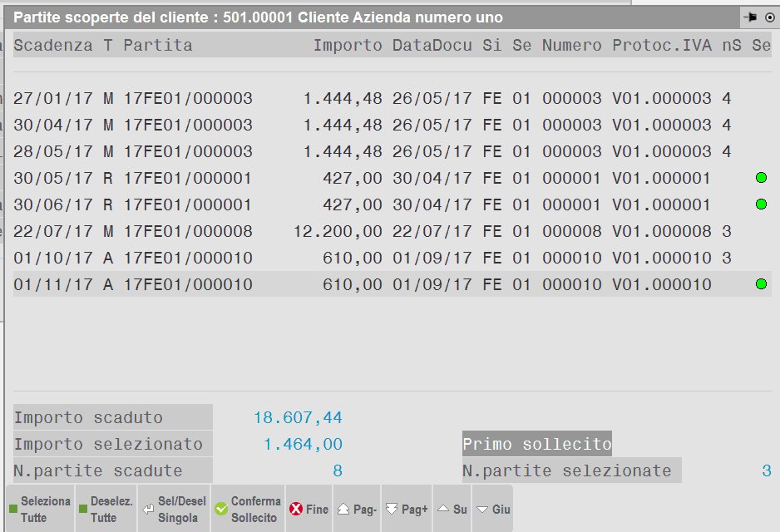Screen dimensions: 780x532
Task: Go to next page with Pag+
Action: pos(407,510)
